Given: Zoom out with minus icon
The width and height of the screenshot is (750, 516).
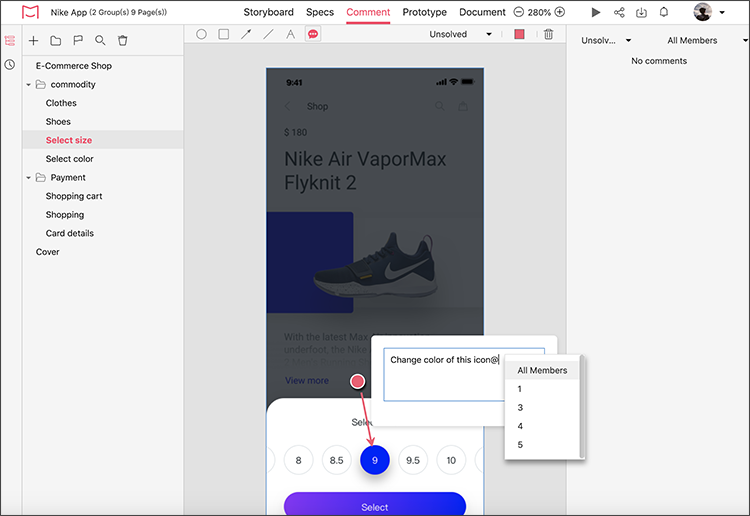Looking at the screenshot, I should [518, 12].
